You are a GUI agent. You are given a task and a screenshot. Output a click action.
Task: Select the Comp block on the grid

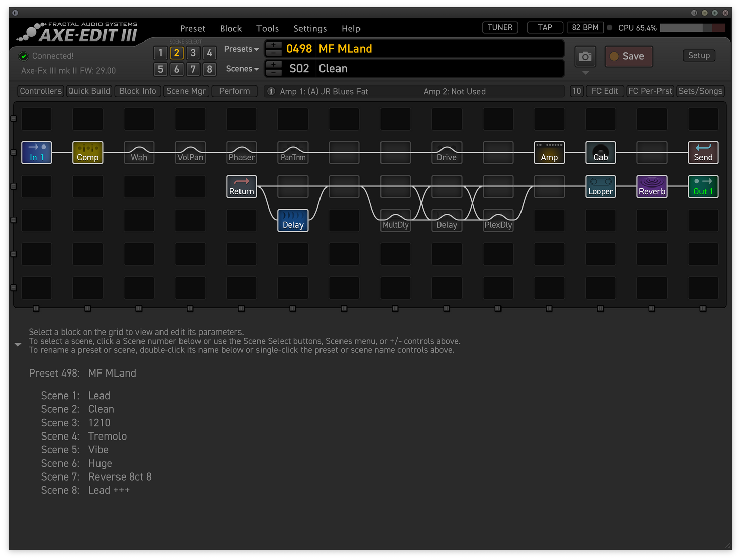tap(87, 152)
